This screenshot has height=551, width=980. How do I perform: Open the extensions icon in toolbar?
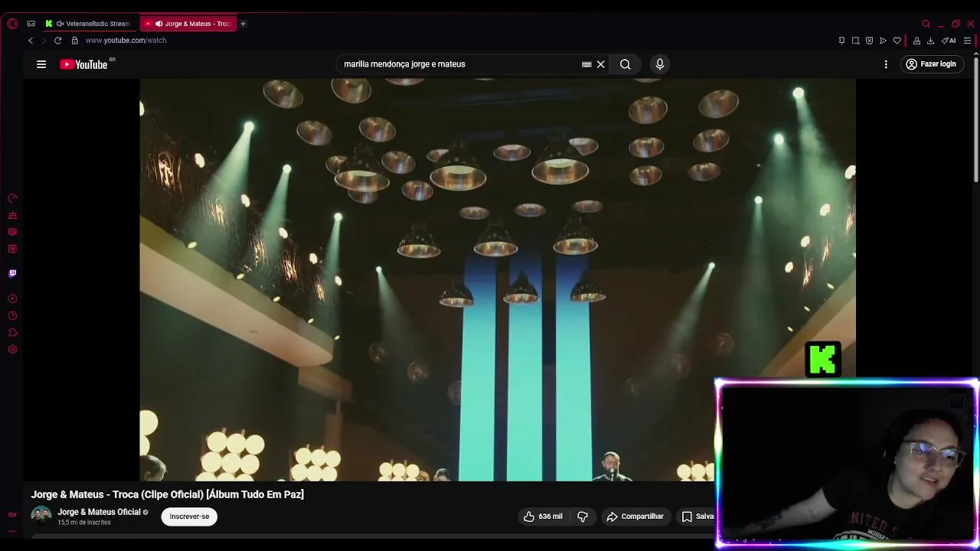click(916, 41)
